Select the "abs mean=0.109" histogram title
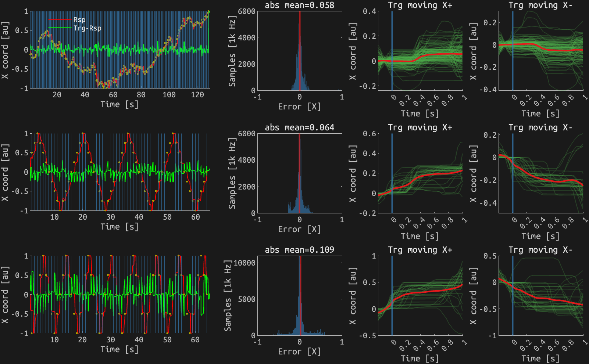 click(299, 250)
